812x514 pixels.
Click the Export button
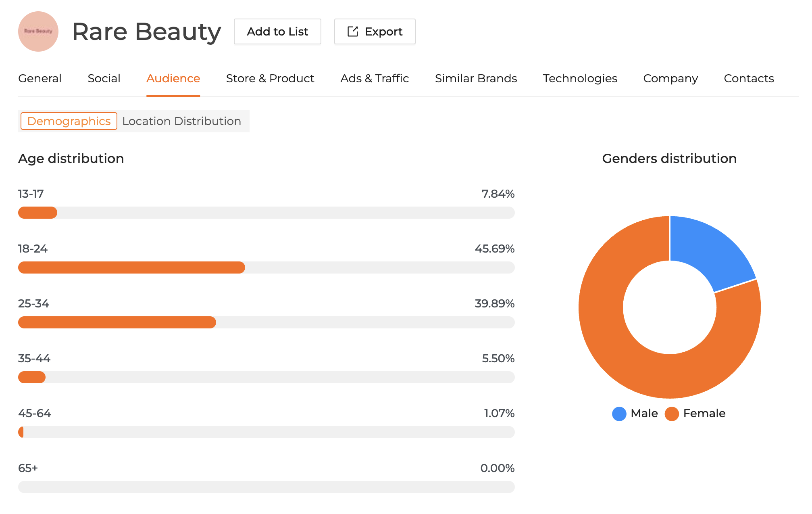point(374,31)
